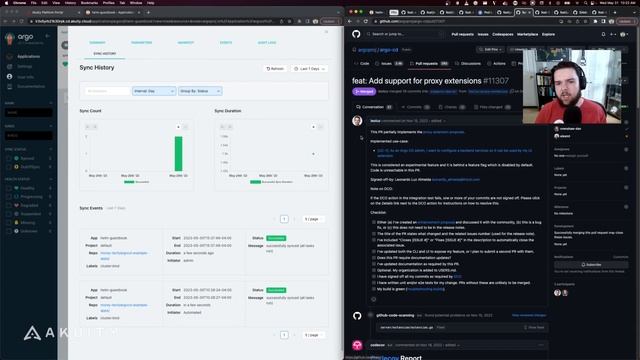Open the repository Issues tab
The height and width of the screenshot is (360, 640).
(389, 64)
